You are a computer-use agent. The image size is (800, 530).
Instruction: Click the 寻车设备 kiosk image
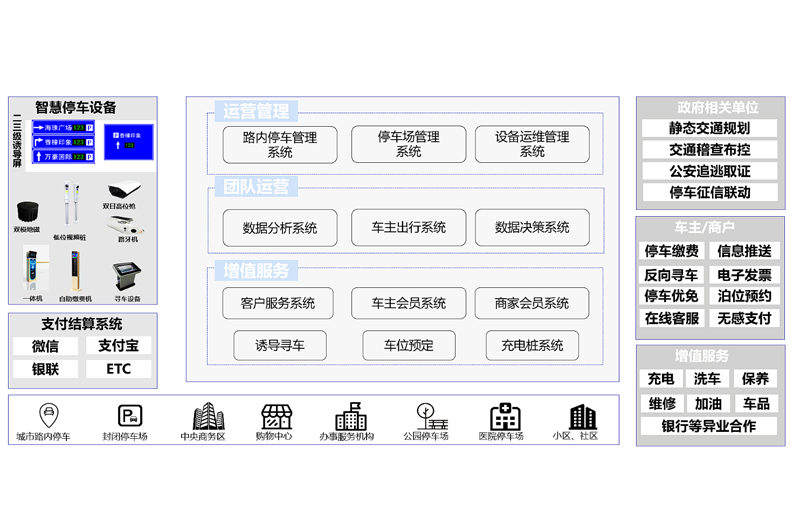pos(127,274)
